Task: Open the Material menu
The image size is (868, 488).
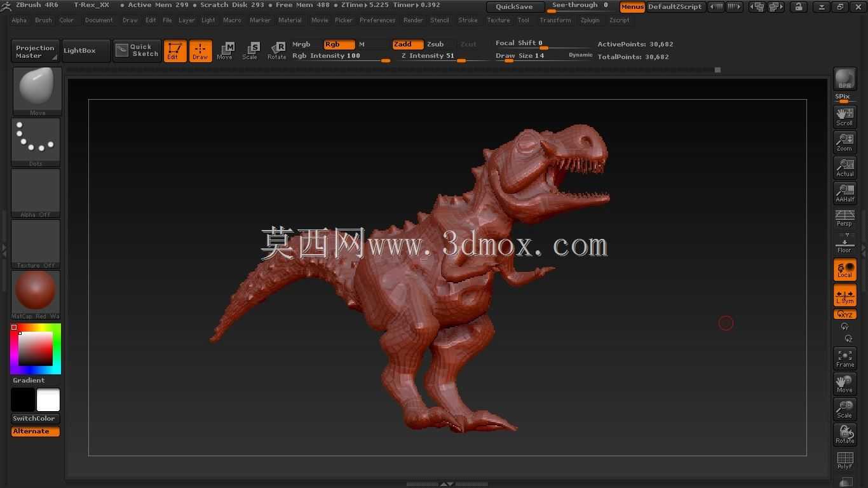Action: click(x=290, y=20)
